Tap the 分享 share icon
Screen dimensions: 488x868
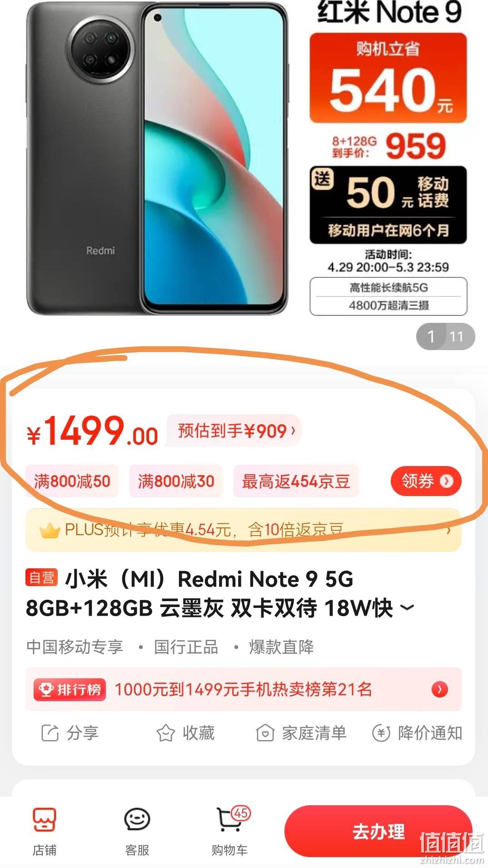(50, 733)
